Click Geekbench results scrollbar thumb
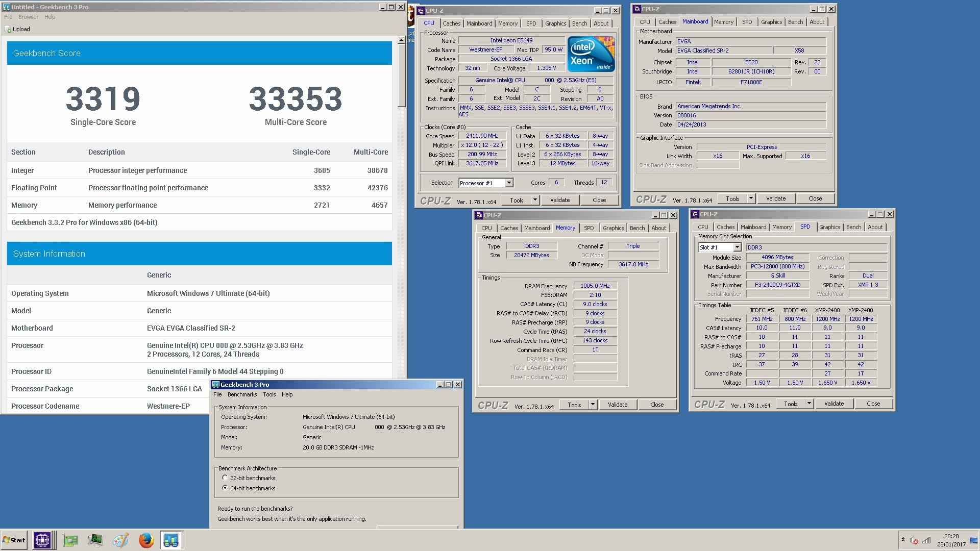980x551 pixels. click(402, 75)
